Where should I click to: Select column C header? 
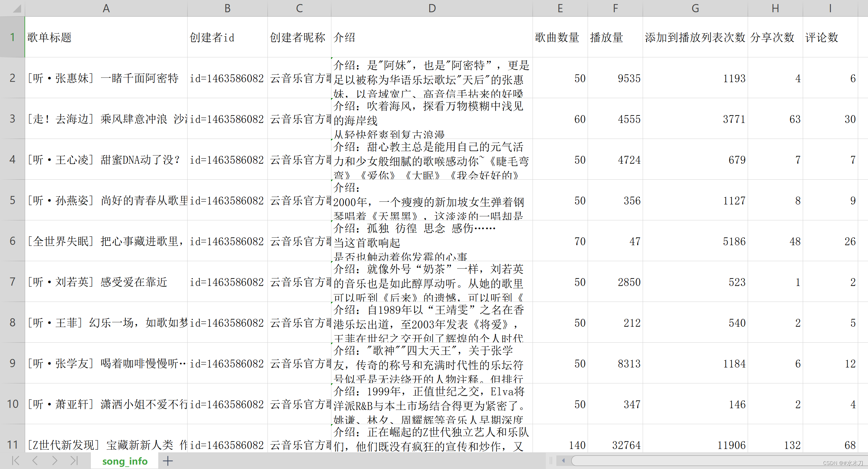(x=299, y=8)
